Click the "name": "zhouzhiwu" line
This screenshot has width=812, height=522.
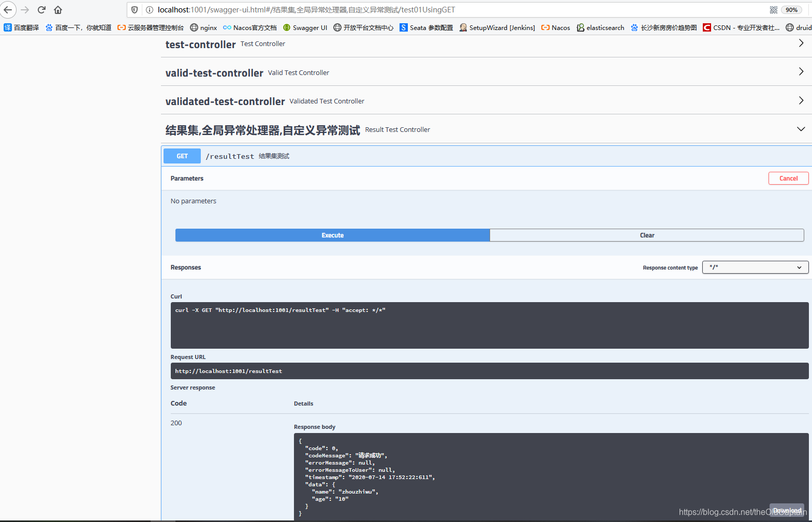click(345, 492)
